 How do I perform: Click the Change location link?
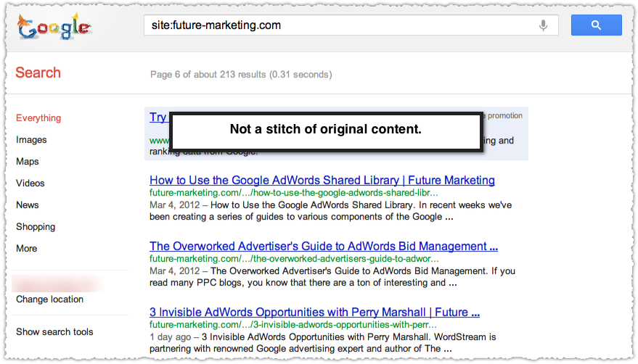point(49,299)
